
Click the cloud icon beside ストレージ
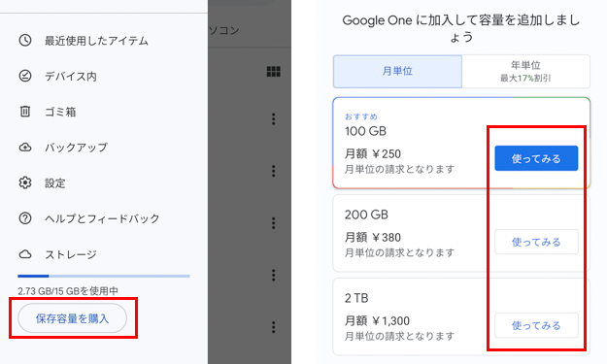pyautogui.click(x=25, y=254)
